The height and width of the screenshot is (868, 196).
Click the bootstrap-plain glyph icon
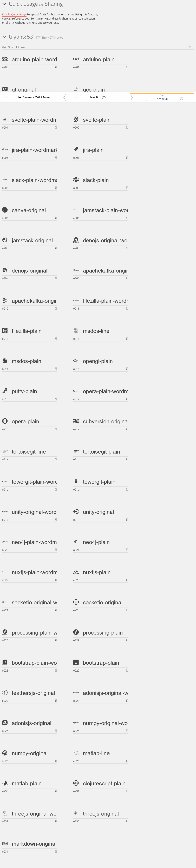[76, 662]
